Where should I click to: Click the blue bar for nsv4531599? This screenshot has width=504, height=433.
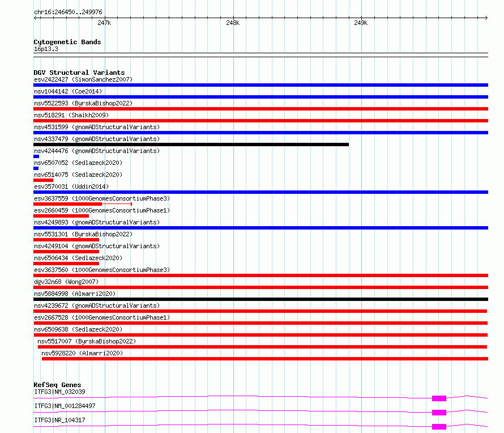(260, 133)
